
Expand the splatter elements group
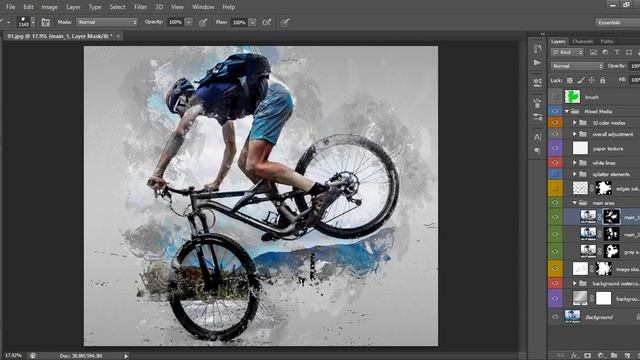click(575, 174)
